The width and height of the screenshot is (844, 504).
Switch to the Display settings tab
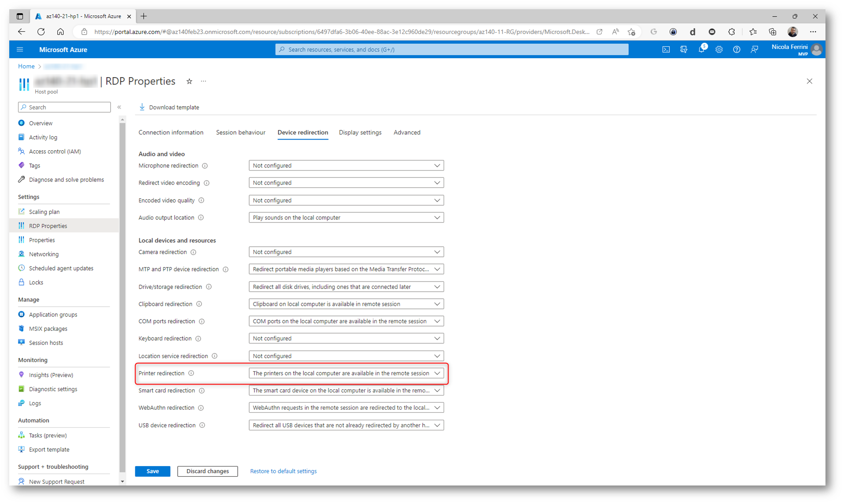pos(360,132)
